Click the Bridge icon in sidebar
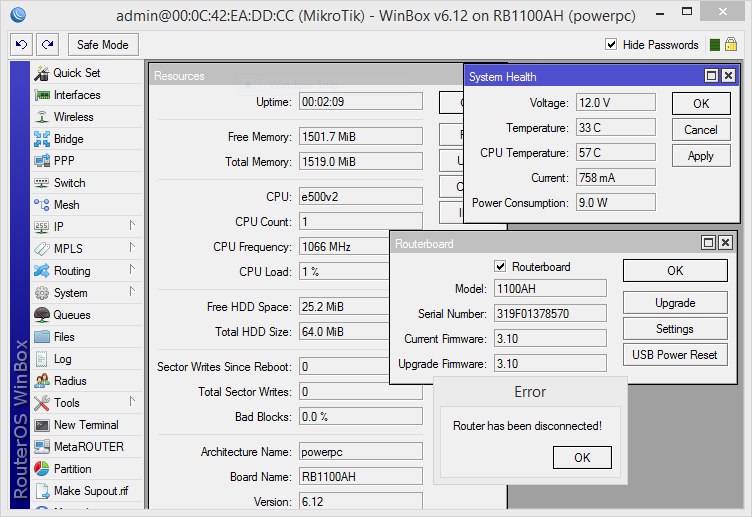Image resolution: width=752 pixels, height=517 pixels. [x=42, y=139]
